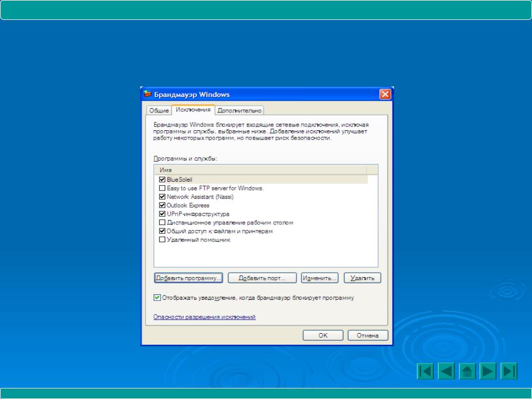The height and width of the screenshot is (399, 532).
Task: Go to first slide navigation icon
Action: click(425, 371)
